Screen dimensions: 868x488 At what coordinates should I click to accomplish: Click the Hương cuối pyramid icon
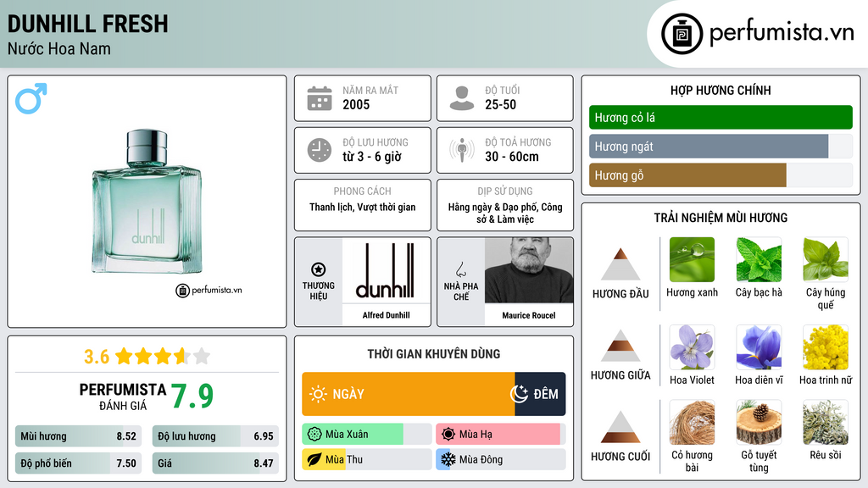(620, 427)
